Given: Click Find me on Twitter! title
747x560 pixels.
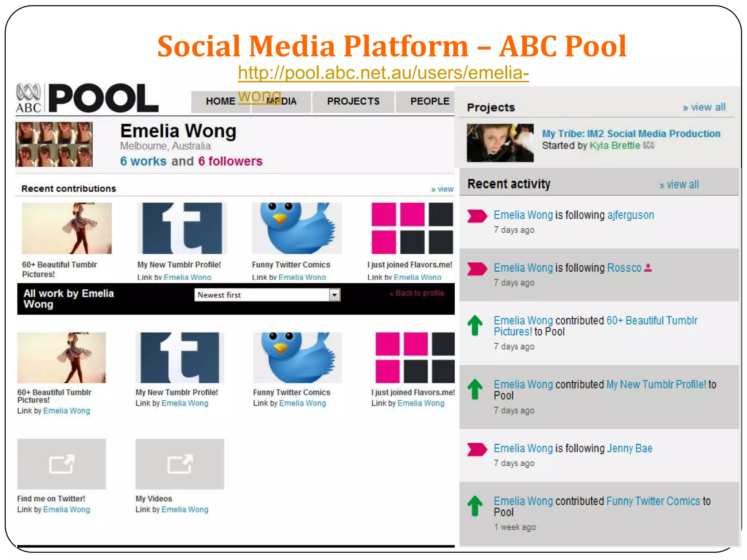Looking at the screenshot, I should [51, 498].
